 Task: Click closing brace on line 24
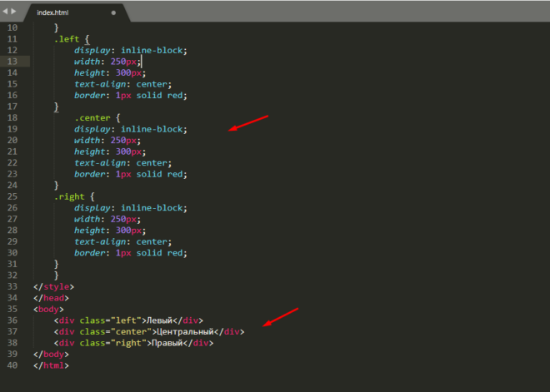[x=57, y=186]
